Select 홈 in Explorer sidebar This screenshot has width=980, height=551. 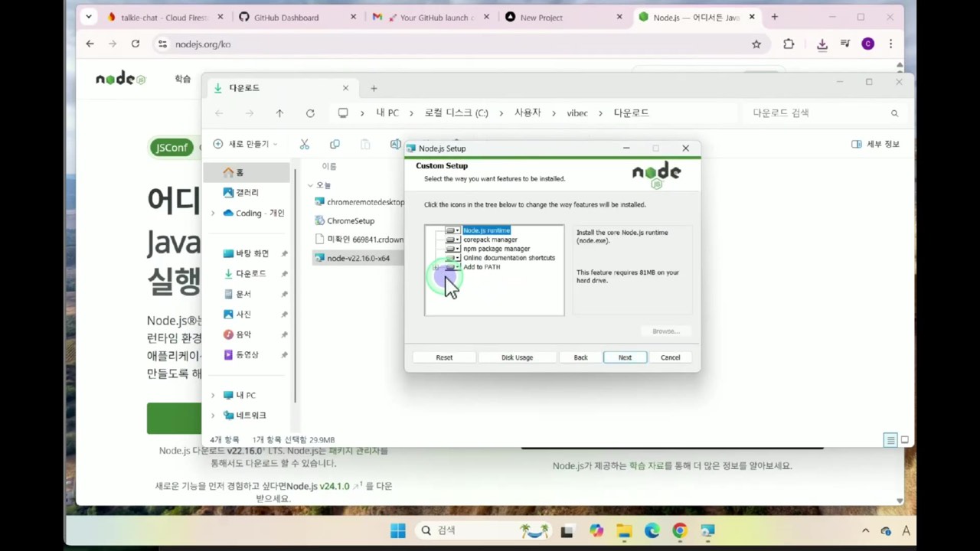click(x=247, y=172)
